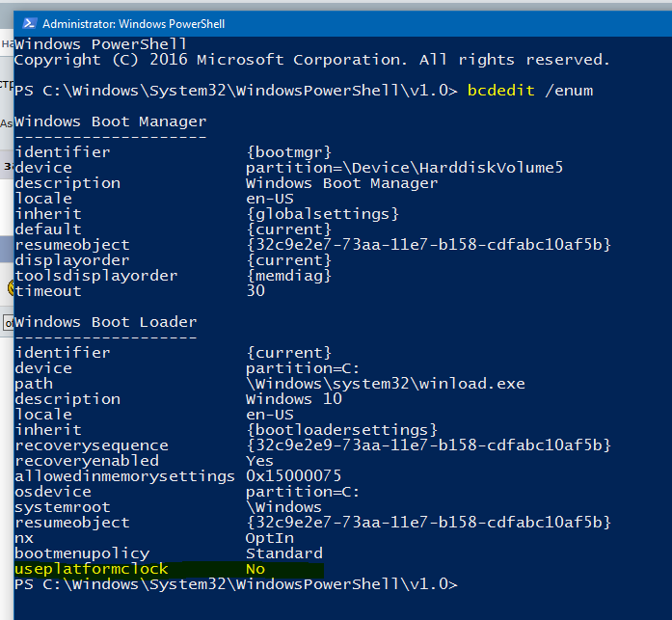The width and height of the screenshot is (672, 620).
Task: Click the timeout value 30
Action: tap(255, 291)
